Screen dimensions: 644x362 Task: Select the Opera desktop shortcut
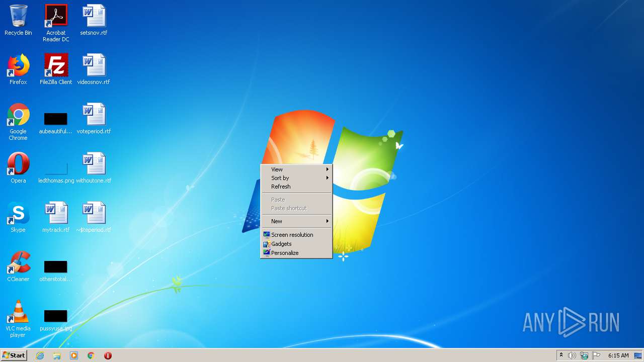coord(18,168)
